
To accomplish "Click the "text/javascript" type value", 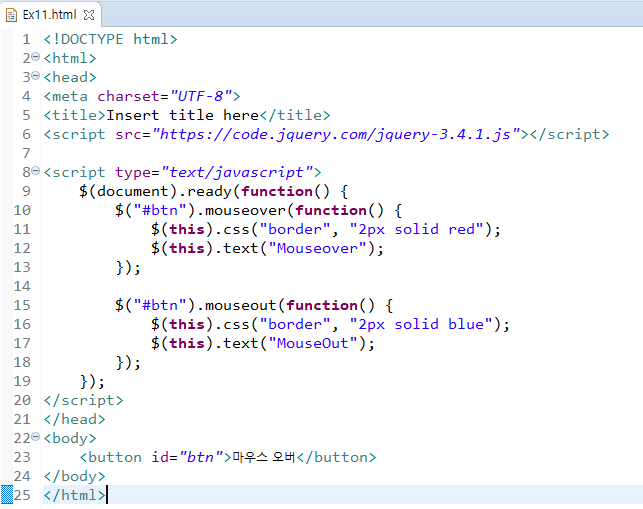I will coord(237,172).
